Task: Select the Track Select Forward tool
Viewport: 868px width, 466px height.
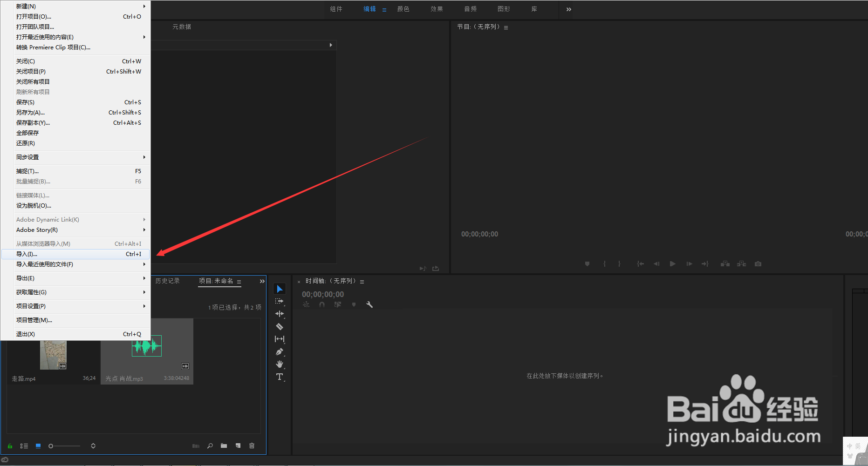Action: coord(280,301)
